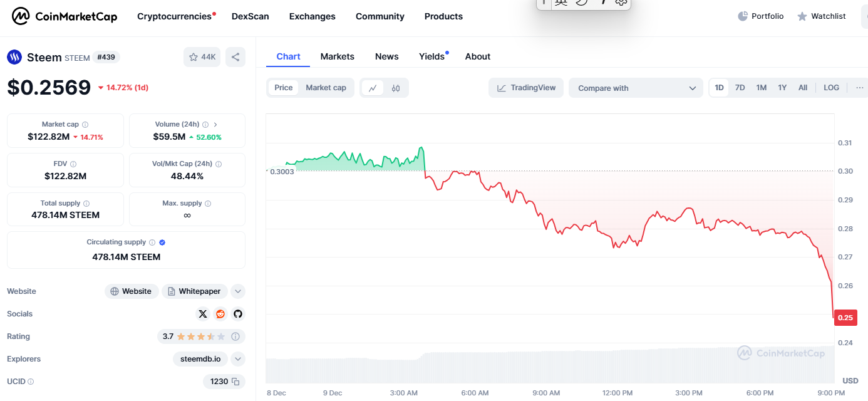Copy the UCID 1230 value
The height and width of the screenshot is (401, 868).
(x=235, y=382)
